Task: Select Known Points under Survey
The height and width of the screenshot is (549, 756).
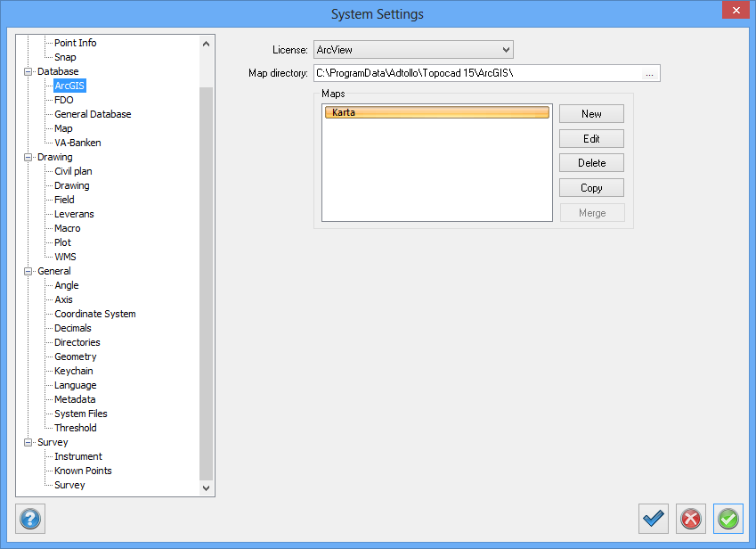Action: [x=83, y=471]
